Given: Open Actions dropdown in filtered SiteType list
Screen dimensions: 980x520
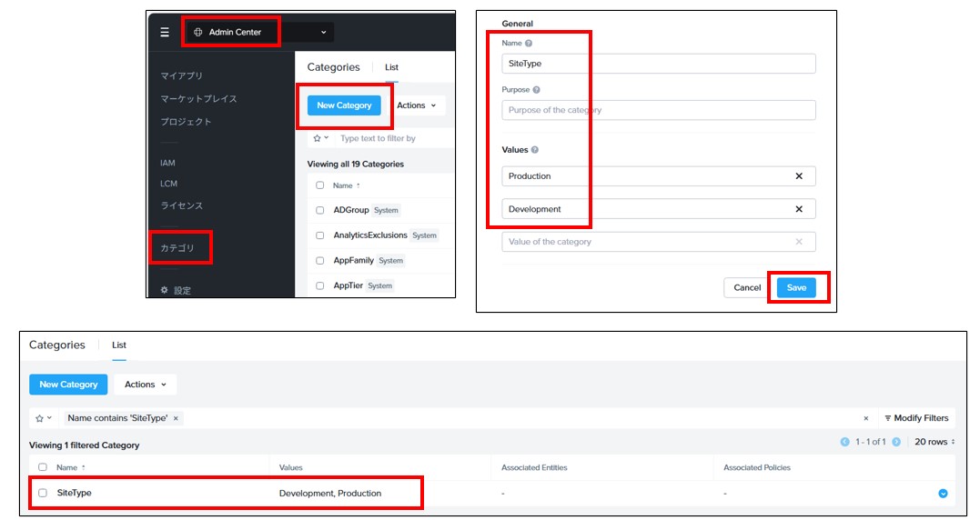Looking at the screenshot, I should 146,385.
